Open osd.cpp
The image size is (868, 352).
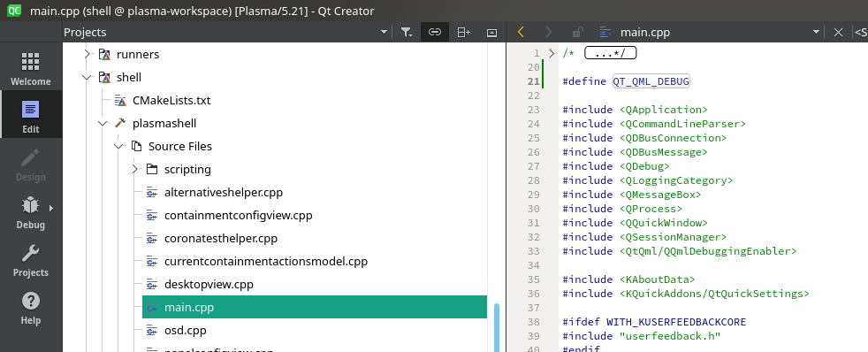coord(186,331)
